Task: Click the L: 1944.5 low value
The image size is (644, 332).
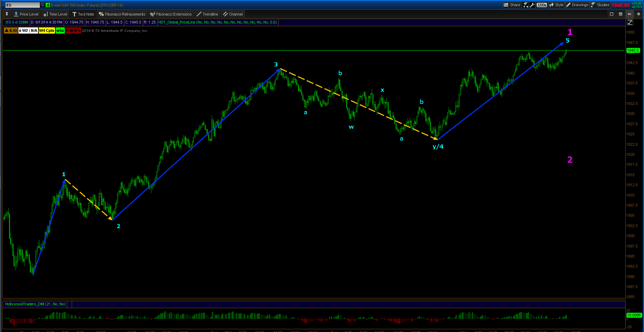Action: pyautogui.click(x=115, y=22)
